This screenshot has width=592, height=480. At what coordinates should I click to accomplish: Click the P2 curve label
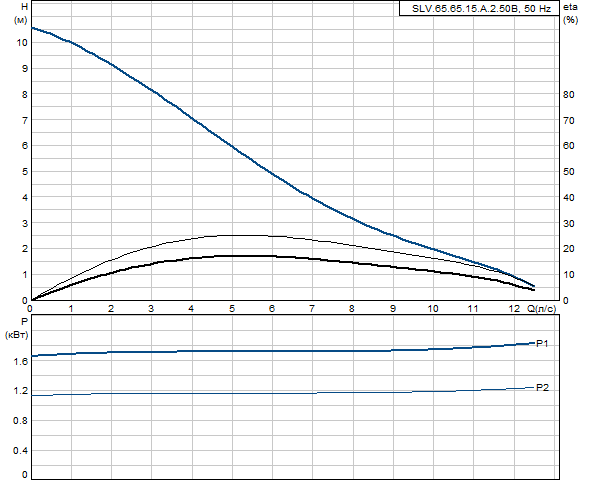pyautogui.click(x=542, y=387)
